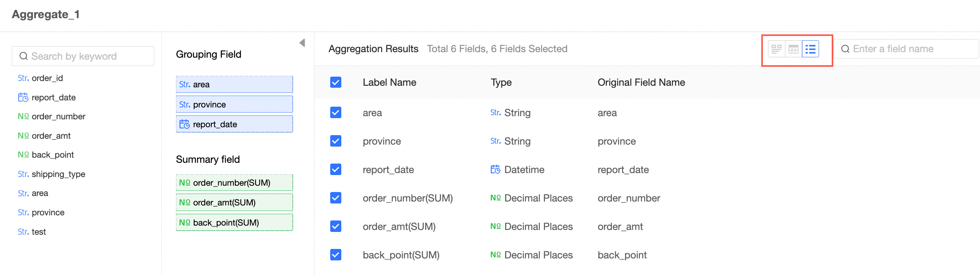The image size is (980, 275).
Task: Click the number type icon beside order_amt in the source field list
Action: point(23,136)
